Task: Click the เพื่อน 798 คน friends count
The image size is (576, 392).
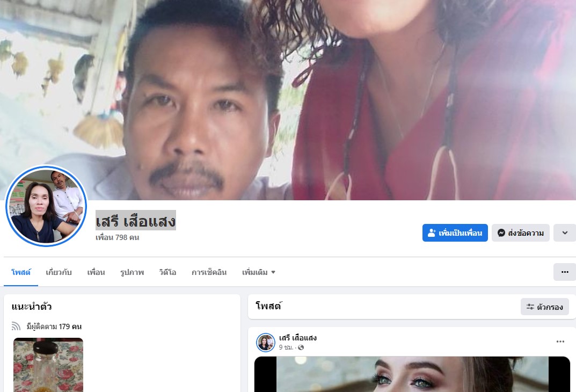Action: 117,237
